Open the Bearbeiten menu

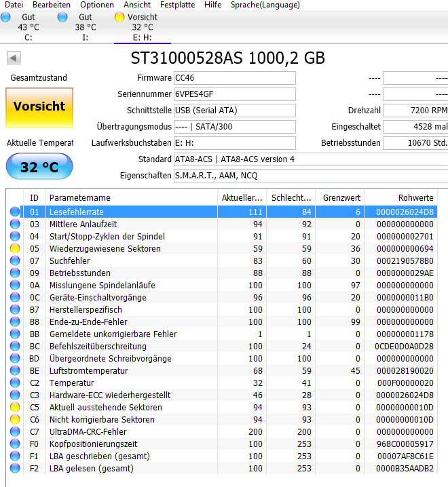coord(52,5)
